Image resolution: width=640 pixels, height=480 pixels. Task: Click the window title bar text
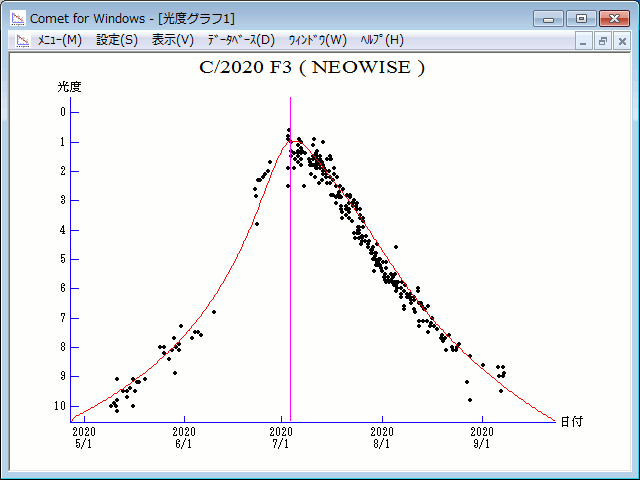pos(132,19)
